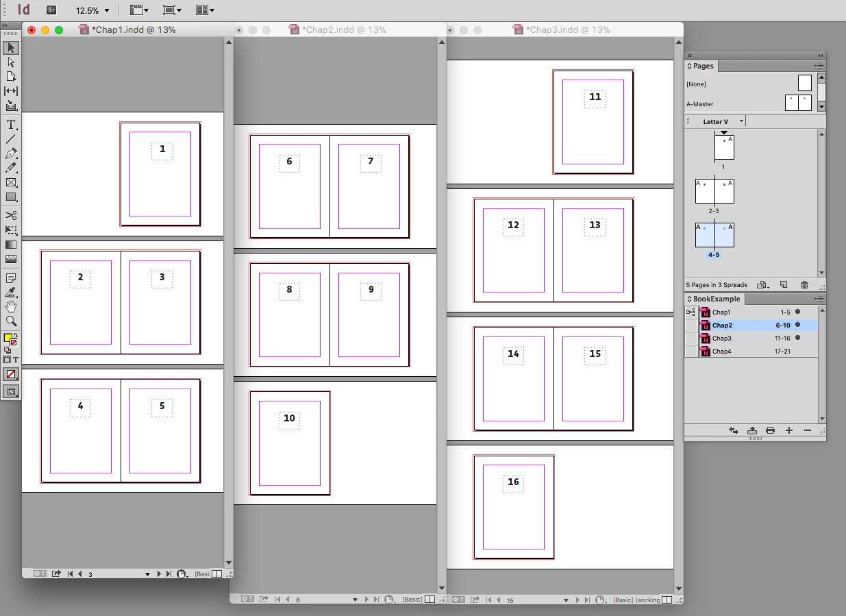Switch to the BookExample panel tab

coord(714,299)
